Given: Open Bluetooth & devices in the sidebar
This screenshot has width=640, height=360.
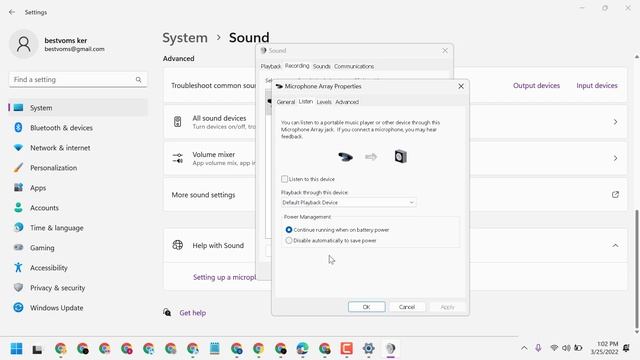Looking at the screenshot, I should 78,128.
